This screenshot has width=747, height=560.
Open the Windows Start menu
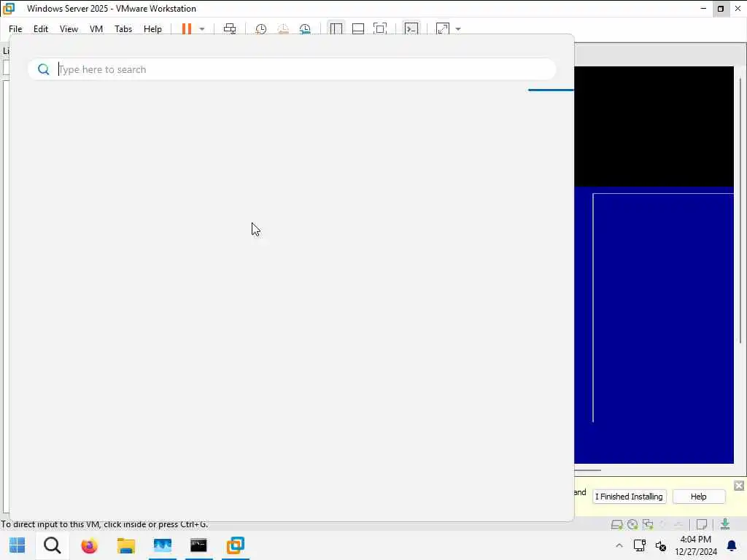[x=18, y=545]
